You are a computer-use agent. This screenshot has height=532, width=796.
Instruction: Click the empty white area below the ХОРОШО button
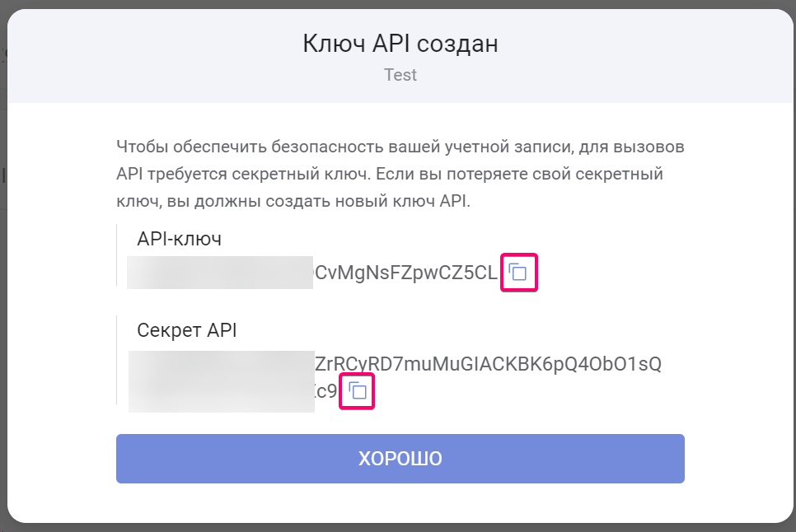400,502
